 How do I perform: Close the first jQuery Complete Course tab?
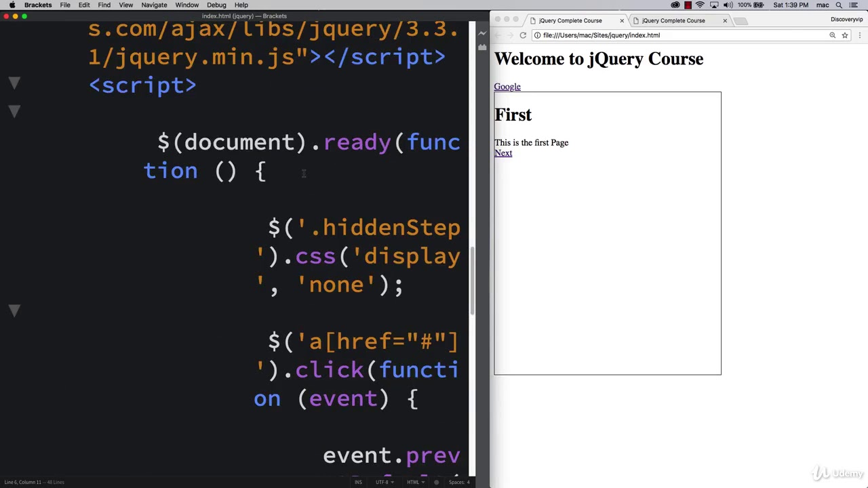coord(622,20)
